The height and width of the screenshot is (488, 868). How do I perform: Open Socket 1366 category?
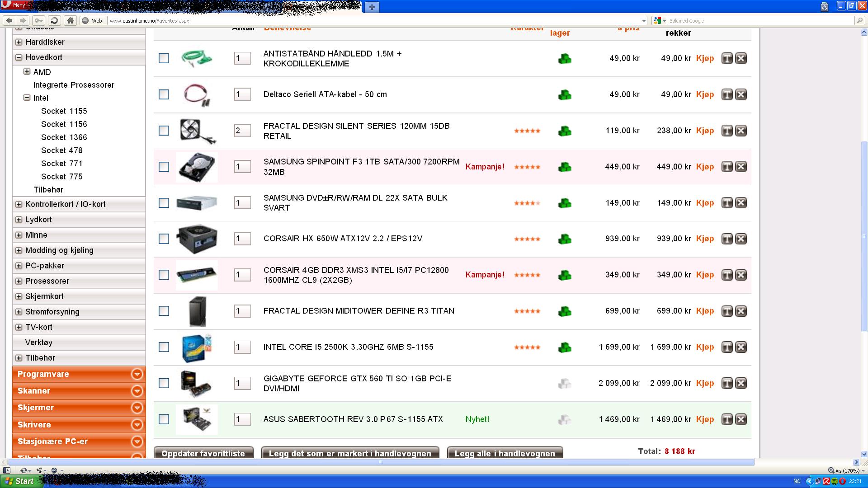[x=64, y=137]
